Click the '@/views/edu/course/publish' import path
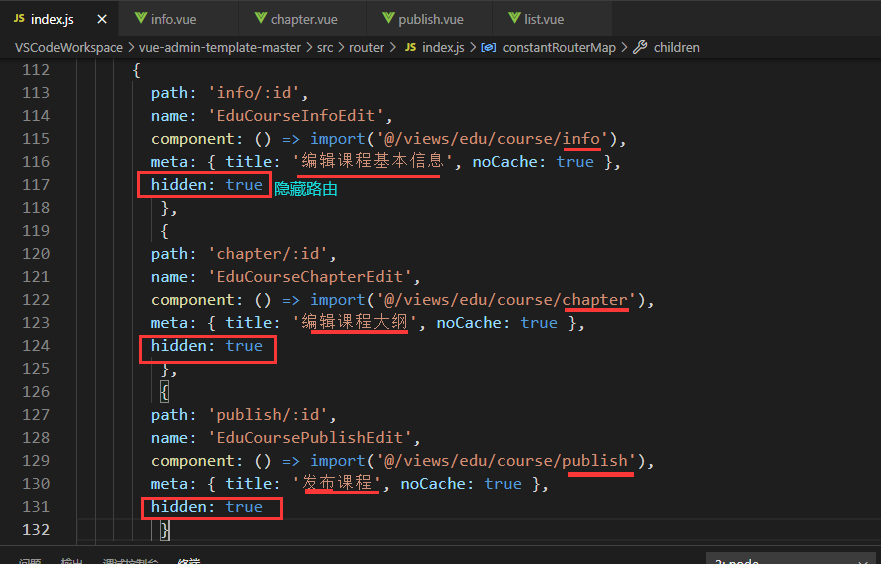Image resolution: width=881 pixels, height=564 pixels. tap(506, 461)
